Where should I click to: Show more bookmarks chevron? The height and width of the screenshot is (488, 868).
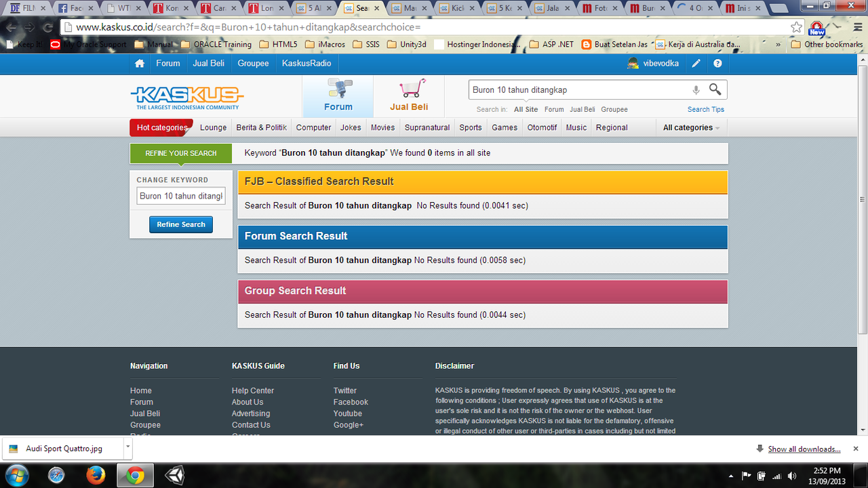tap(778, 45)
